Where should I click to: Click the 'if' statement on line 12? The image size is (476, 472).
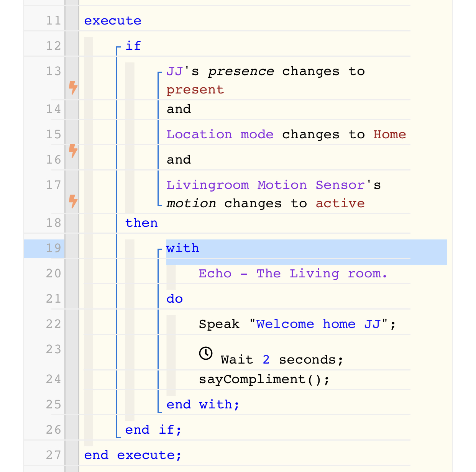133,46
